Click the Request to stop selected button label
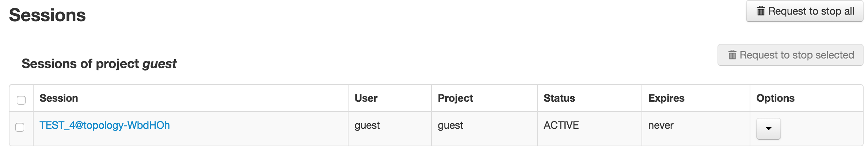 797,55
